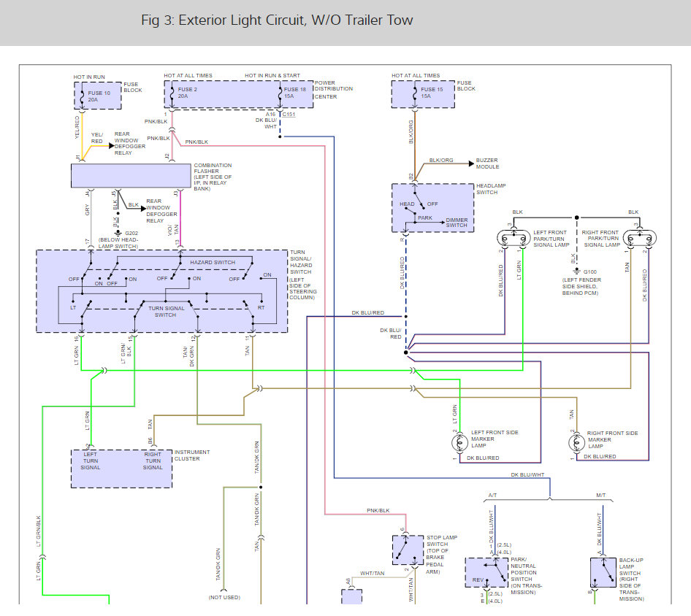The image size is (691, 616).
Task: Click the park/neutral position switch symbol
Action: pos(486,572)
